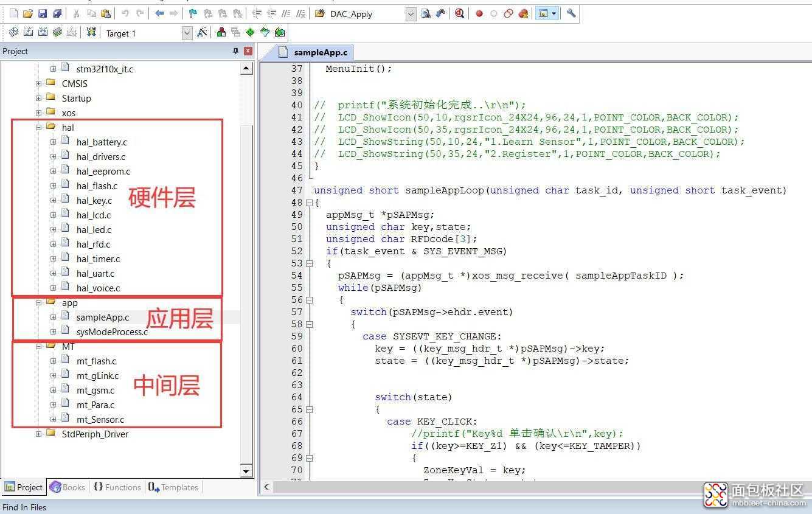Viewport: 812px width, 514px height.
Task: Select mt_gsm.c in project tree
Action: coord(95,390)
